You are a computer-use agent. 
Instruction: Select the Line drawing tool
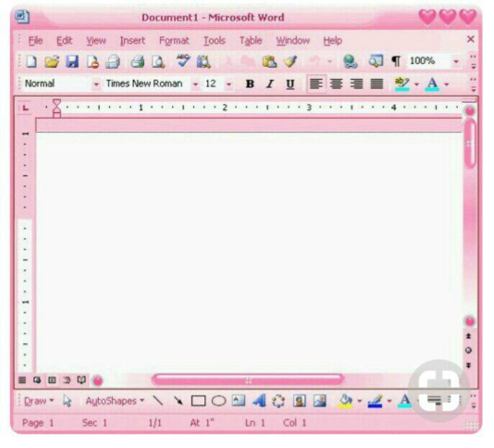click(157, 401)
